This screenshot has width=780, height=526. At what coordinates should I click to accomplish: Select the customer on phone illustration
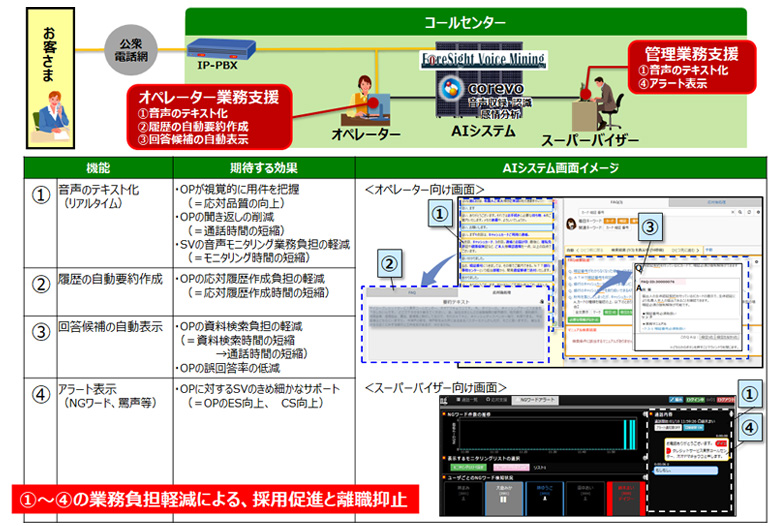click(x=51, y=115)
